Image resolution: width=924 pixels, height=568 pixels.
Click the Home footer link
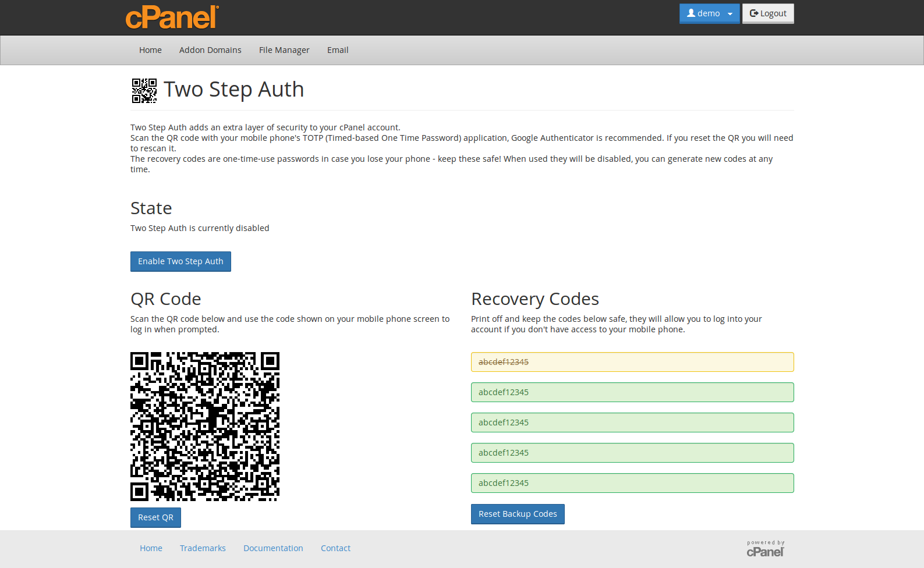pyautogui.click(x=151, y=548)
